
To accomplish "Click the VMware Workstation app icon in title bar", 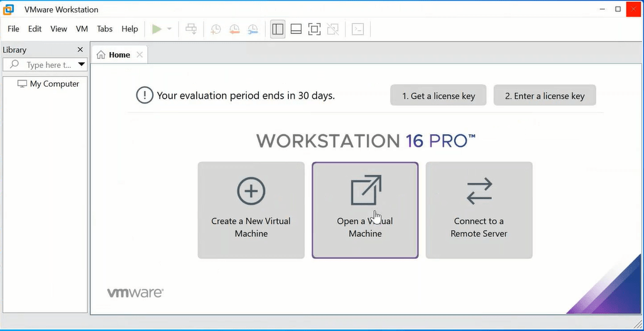I will 9,9.
